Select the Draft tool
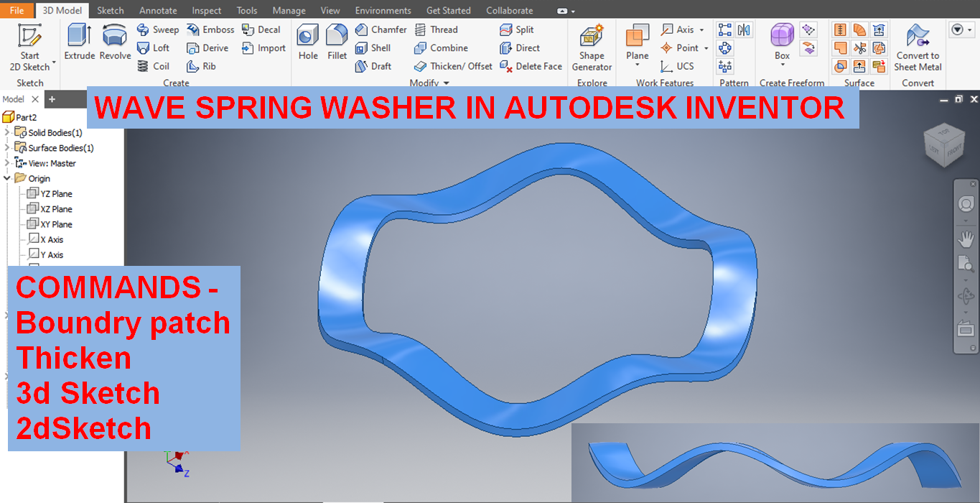This screenshot has height=503, width=980. [373, 66]
